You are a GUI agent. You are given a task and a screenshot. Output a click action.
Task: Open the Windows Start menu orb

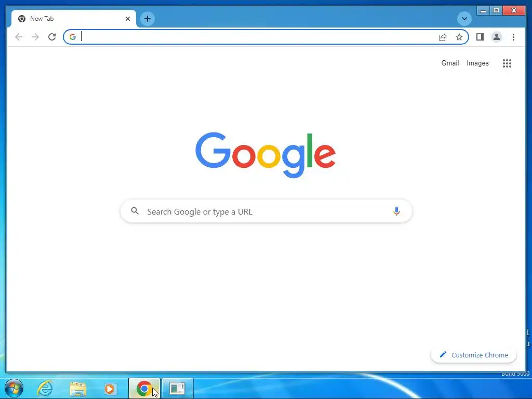[14, 389]
